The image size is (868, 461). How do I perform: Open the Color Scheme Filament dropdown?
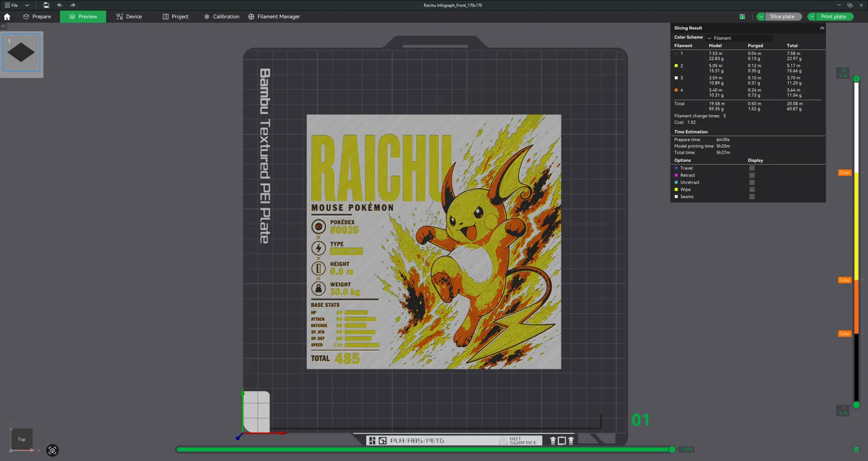[x=739, y=38]
